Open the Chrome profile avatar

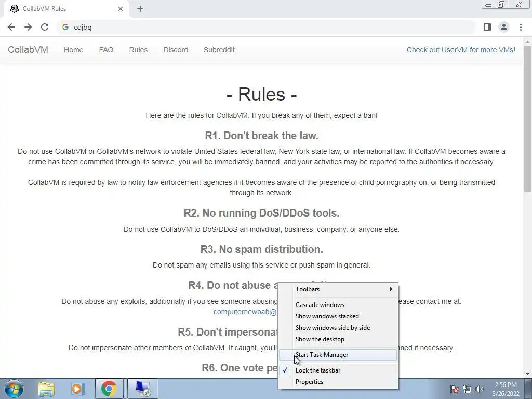(504, 27)
